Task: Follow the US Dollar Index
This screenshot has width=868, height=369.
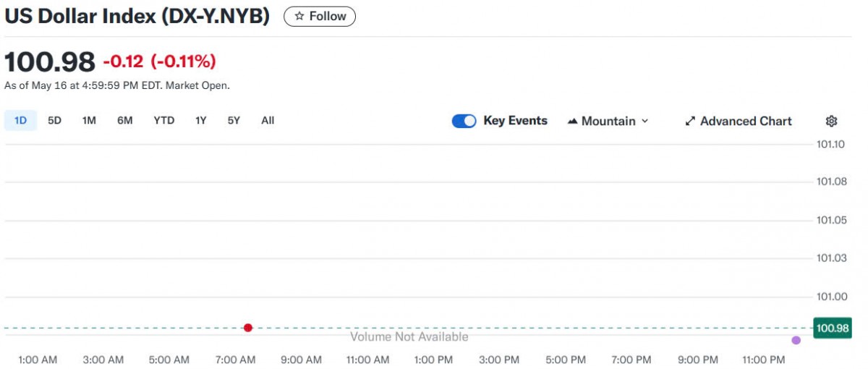Action: pyautogui.click(x=319, y=16)
